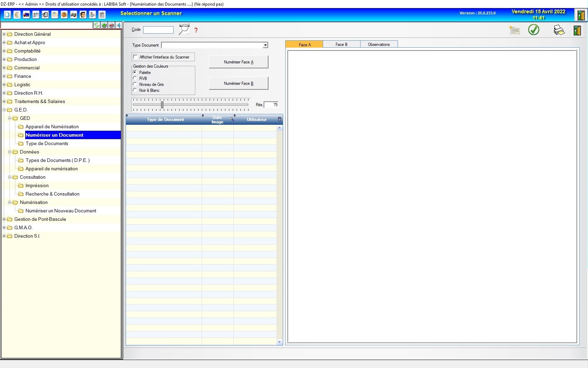This screenshot has height=368, width=588.
Task: Enable Afficher l'Interface du Scanner checkbox
Action: coord(135,57)
